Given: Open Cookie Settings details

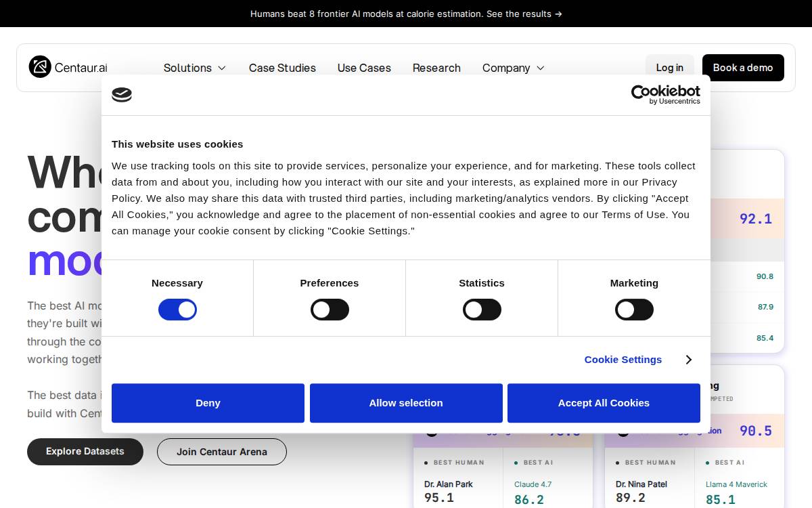Looking at the screenshot, I should (623, 360).
